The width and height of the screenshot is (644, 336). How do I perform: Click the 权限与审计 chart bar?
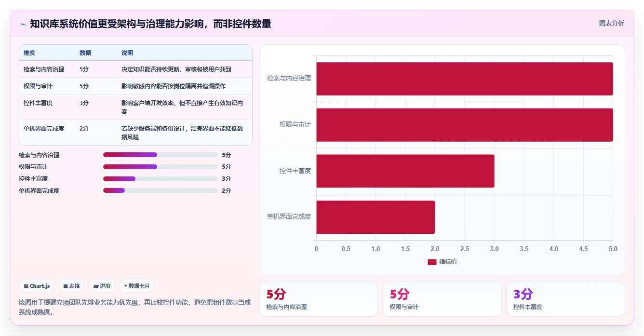pos(465,125)
